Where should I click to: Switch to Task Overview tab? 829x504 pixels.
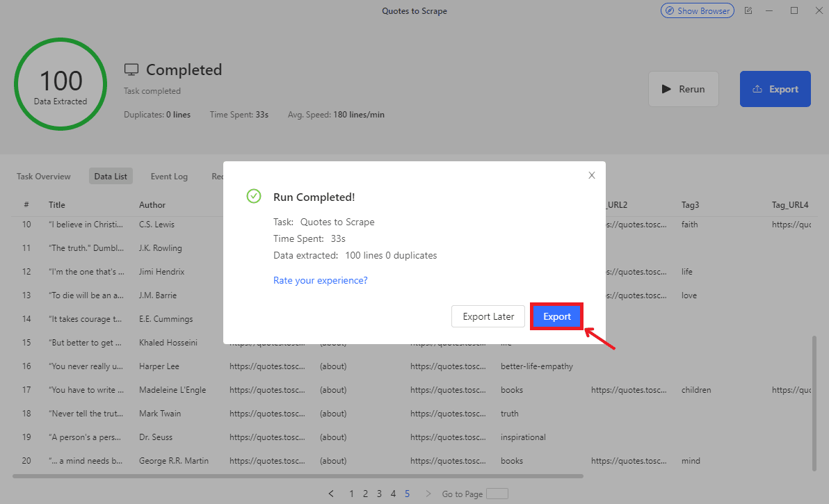point(44,177)
